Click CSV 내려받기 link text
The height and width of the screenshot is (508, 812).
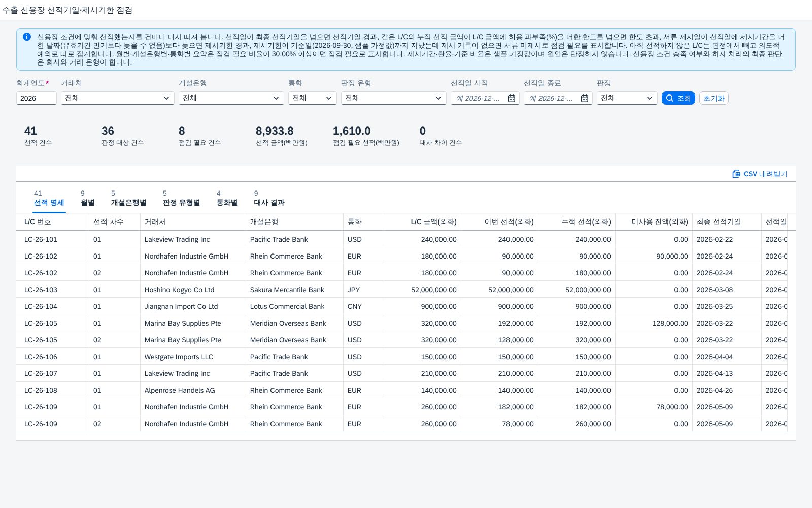pos(765,174)
